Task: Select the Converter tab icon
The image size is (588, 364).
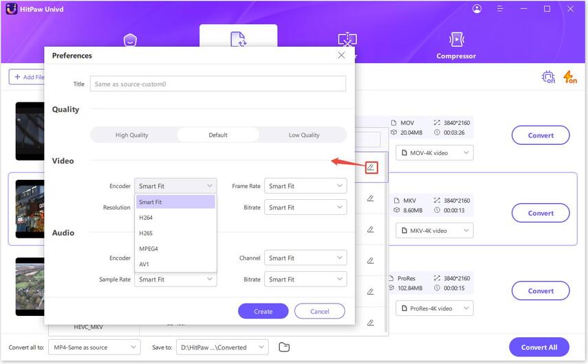Action: pos(238,39)
